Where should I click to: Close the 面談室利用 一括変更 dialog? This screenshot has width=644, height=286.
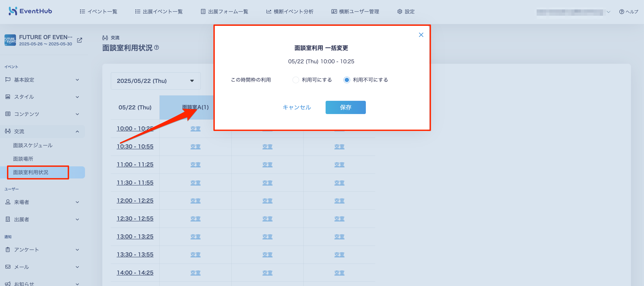click(x=421, y=35)
